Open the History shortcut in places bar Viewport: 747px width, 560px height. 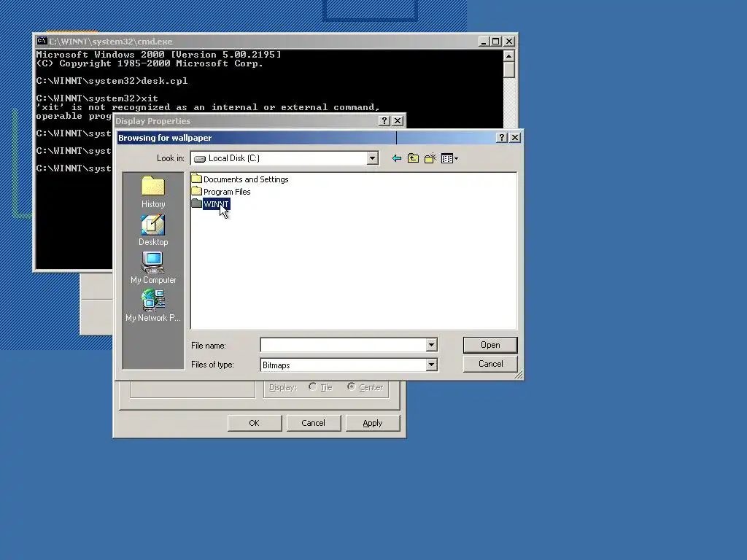[x=153, y=192]
